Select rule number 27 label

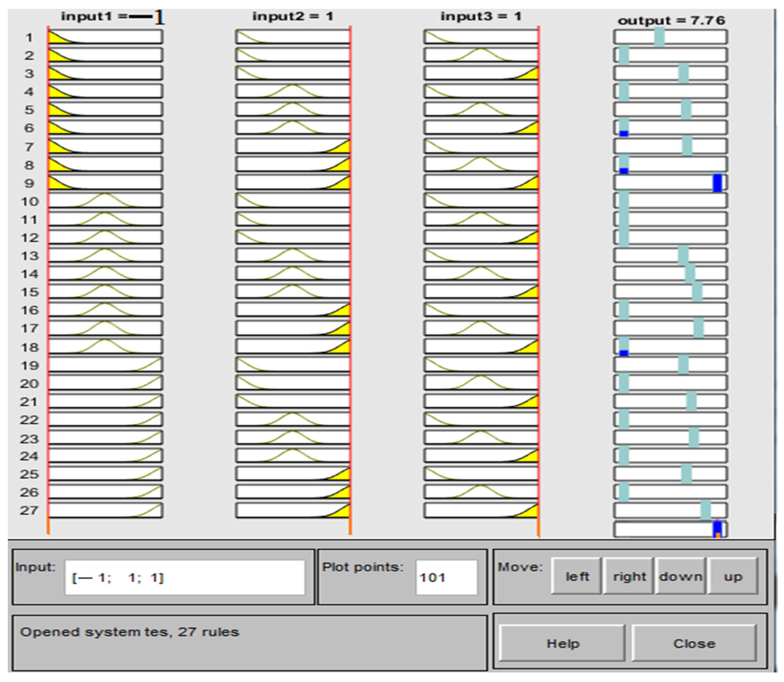tap(29, 510)
